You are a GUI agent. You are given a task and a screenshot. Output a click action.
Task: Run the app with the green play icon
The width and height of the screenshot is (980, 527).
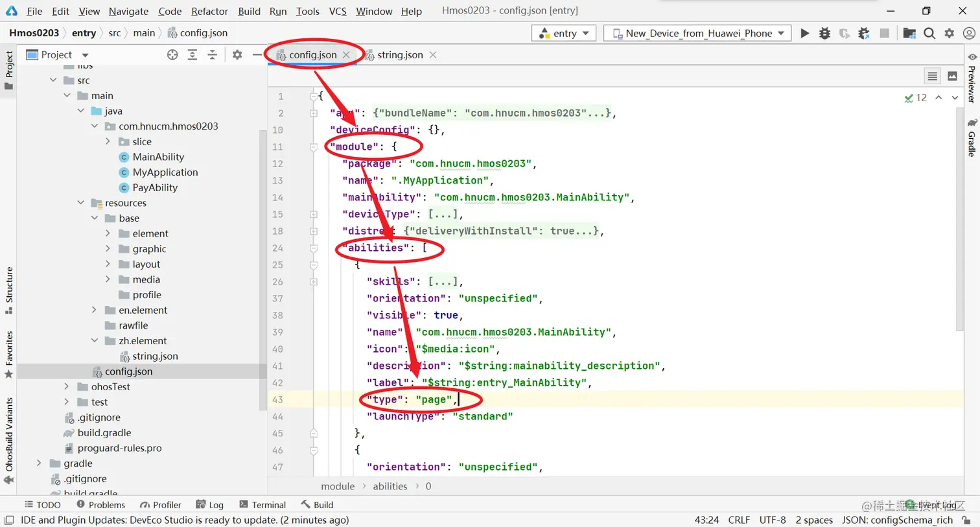click(x=804, y=33)
